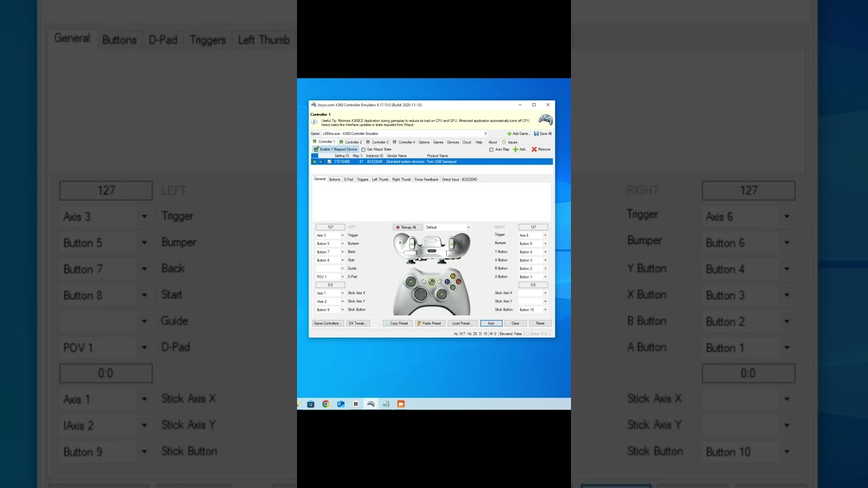The height and width of the screenshot is (488, 868).
Task: Open the Devices tab
Action: 453,142
